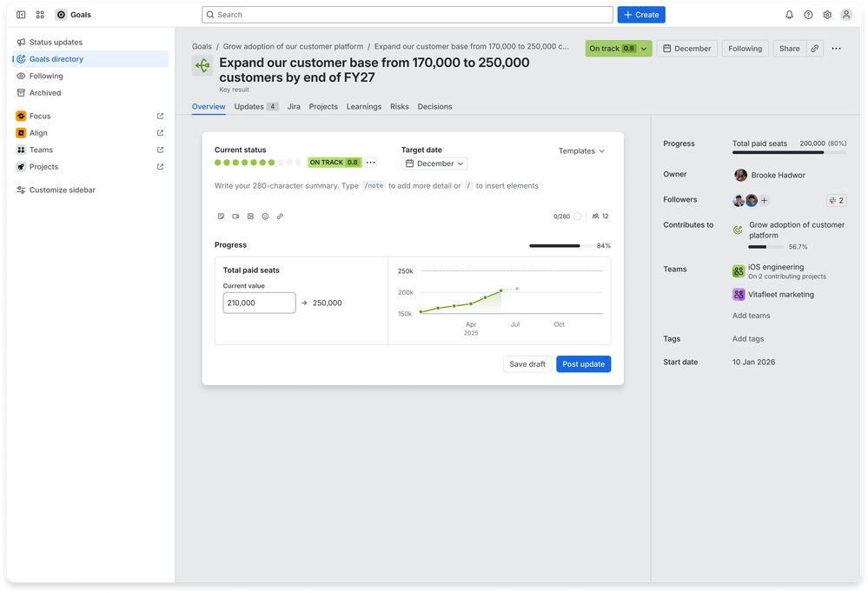Click the followers count icon showing 12
Screen dimensions: 868x593
600,217
